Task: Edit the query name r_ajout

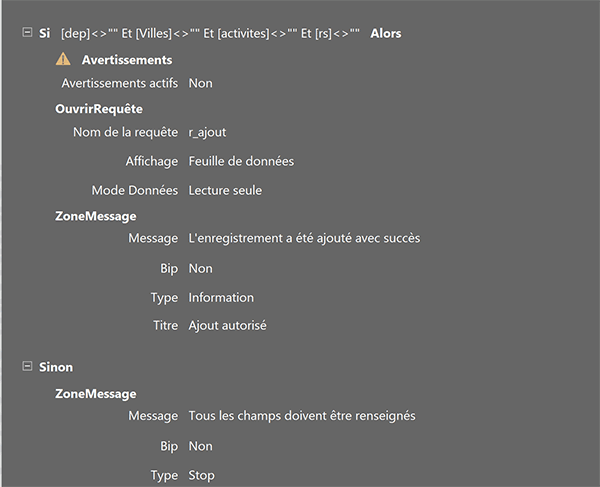Action: (x=207, y=132)
